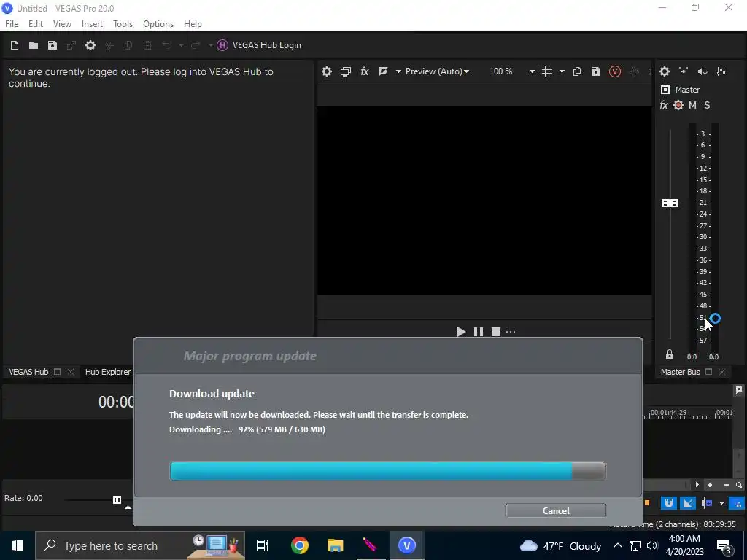Open the Help menu

193,24
